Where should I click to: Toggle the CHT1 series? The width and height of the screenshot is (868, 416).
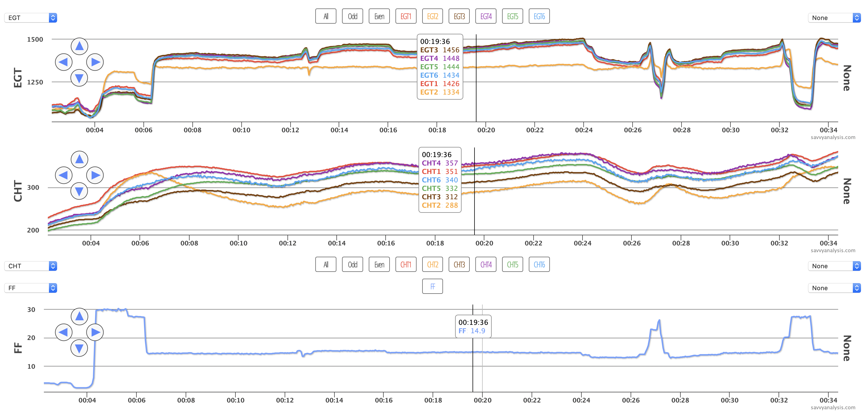(406, 264)
